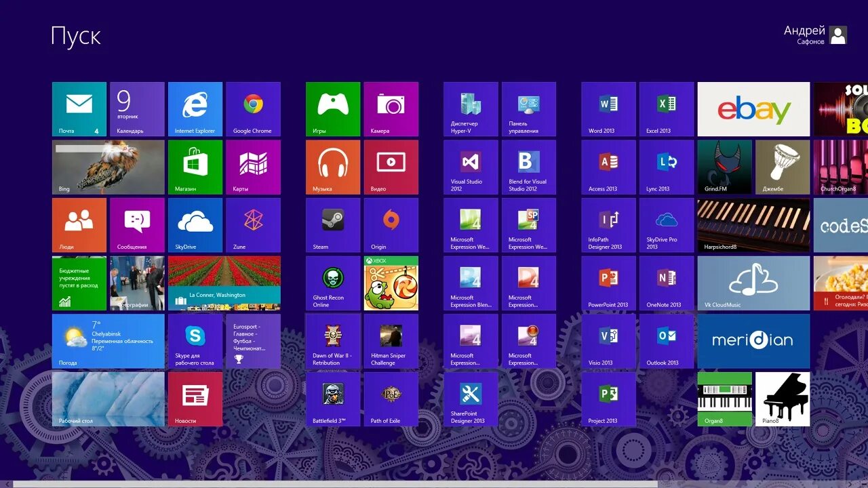
Task: Open the People (Люди) tile
Action: click(x=79, y=225)
